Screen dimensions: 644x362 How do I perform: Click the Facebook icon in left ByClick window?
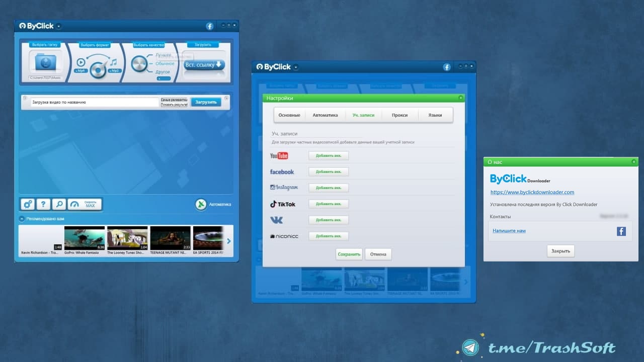[210, 26]
